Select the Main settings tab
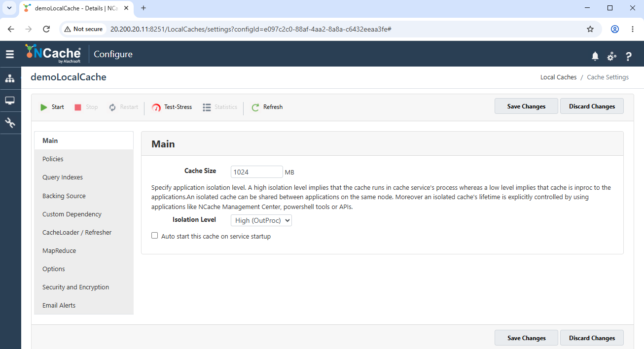The width and height of the screenshot is (644, 349). tap(84, 140)
